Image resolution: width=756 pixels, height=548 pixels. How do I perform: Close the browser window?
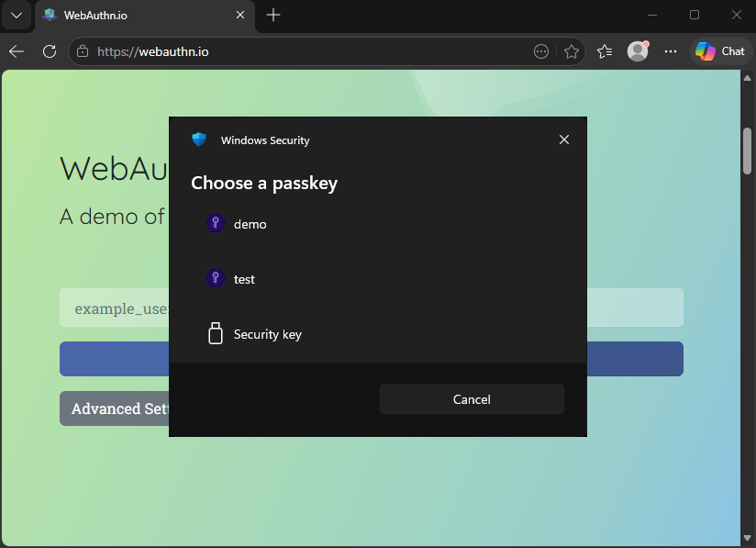(x=736, y=15)
